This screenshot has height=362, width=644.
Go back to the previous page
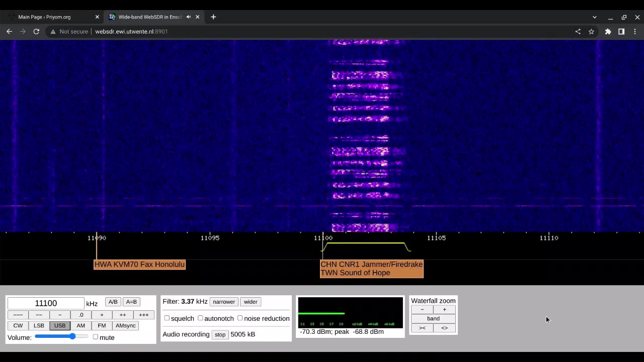tap(9, 31)
